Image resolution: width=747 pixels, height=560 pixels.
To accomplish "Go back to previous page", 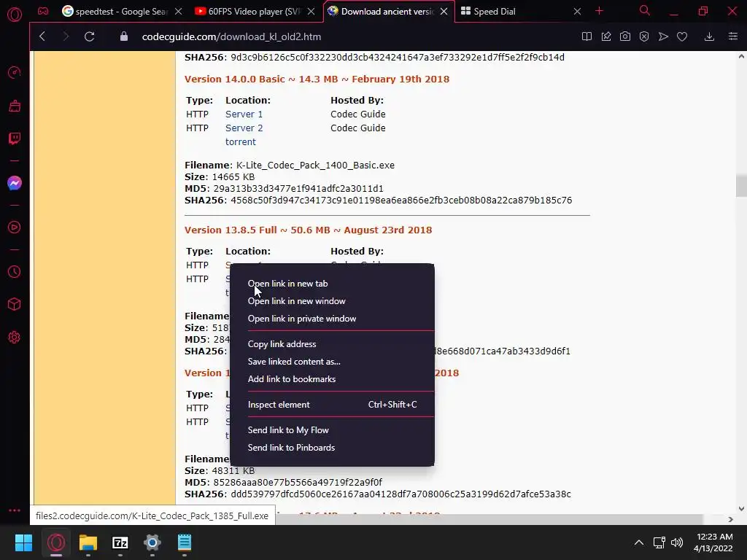I will coord(42,36).
